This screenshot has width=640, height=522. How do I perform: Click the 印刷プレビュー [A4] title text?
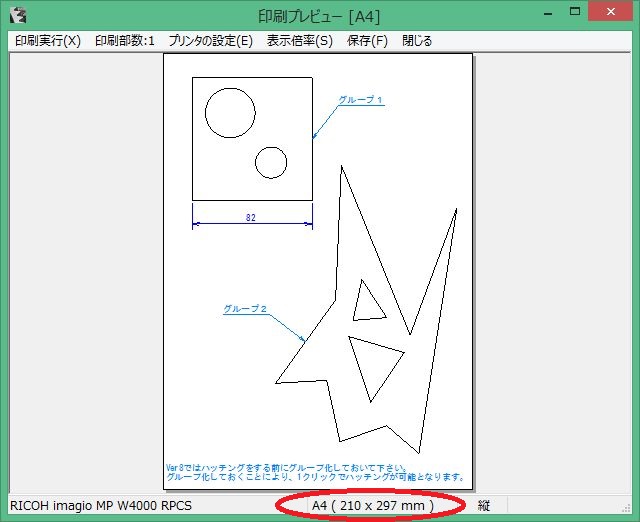pos(319,16)
